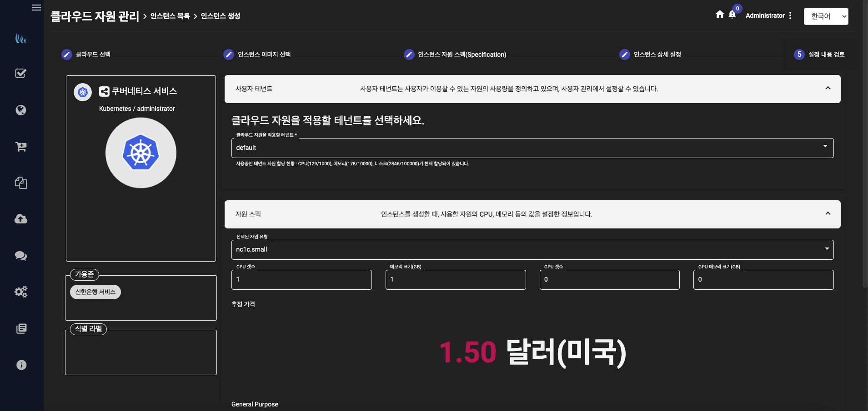Open the settings gears sidebar icon
The width and height of the screenshot is (868, 411).
tap(21, 292)
